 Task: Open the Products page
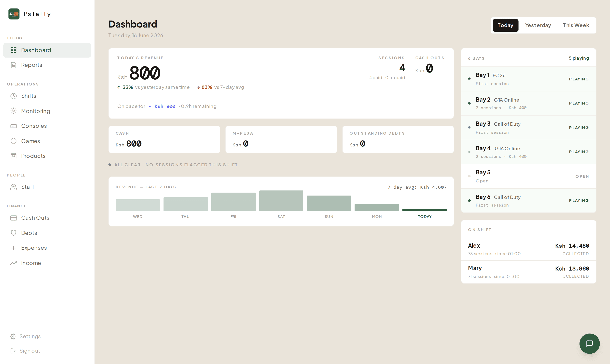click(x=47, y=156)
